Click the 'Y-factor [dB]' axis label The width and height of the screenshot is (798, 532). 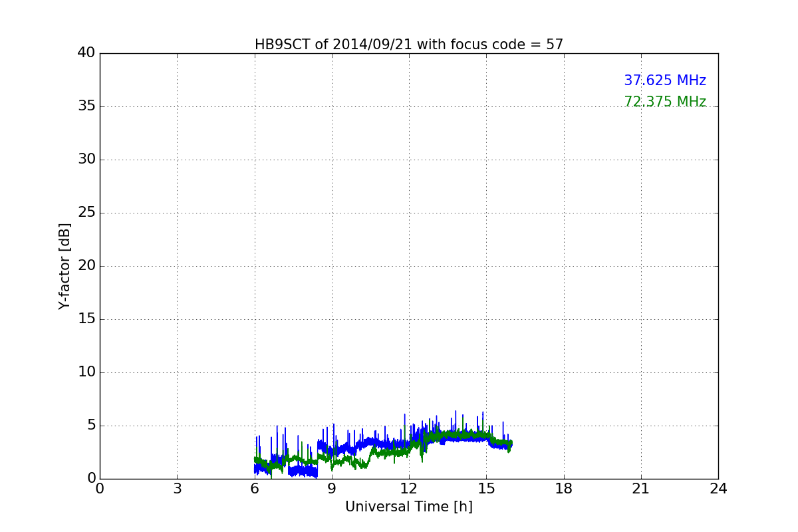coord(65,266)
